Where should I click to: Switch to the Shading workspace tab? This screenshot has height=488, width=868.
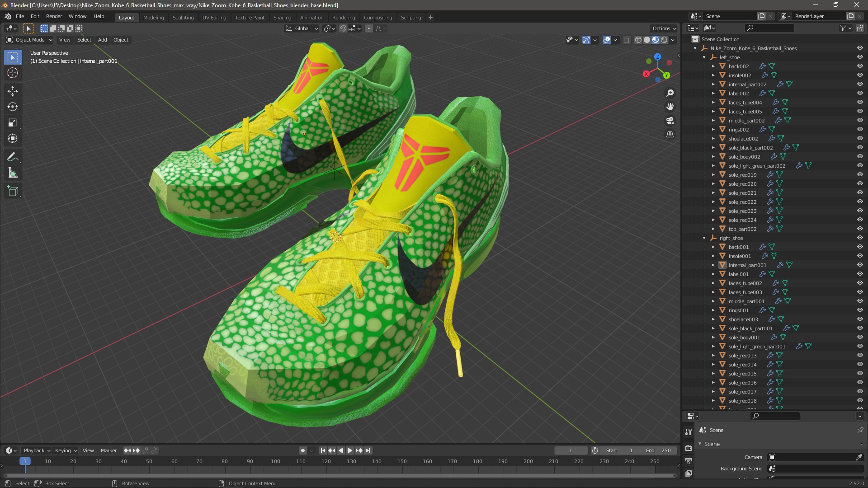click(x=282, y=18)
